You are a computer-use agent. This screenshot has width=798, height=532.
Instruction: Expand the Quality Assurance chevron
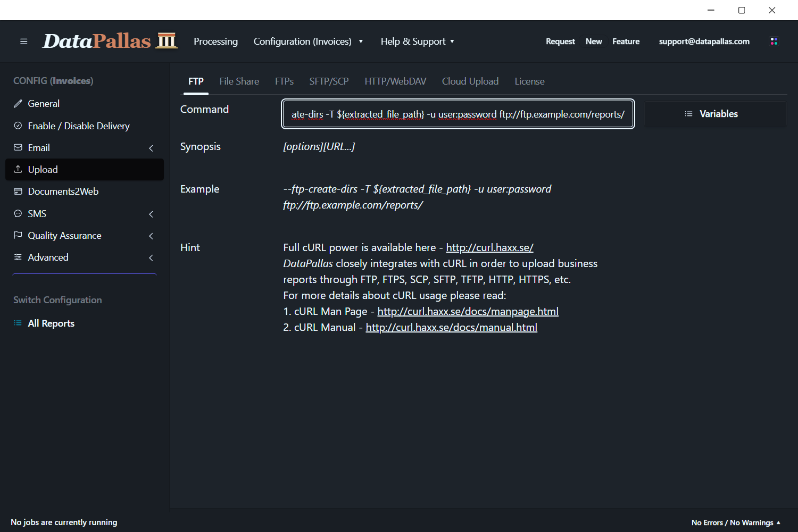[151, 236]
